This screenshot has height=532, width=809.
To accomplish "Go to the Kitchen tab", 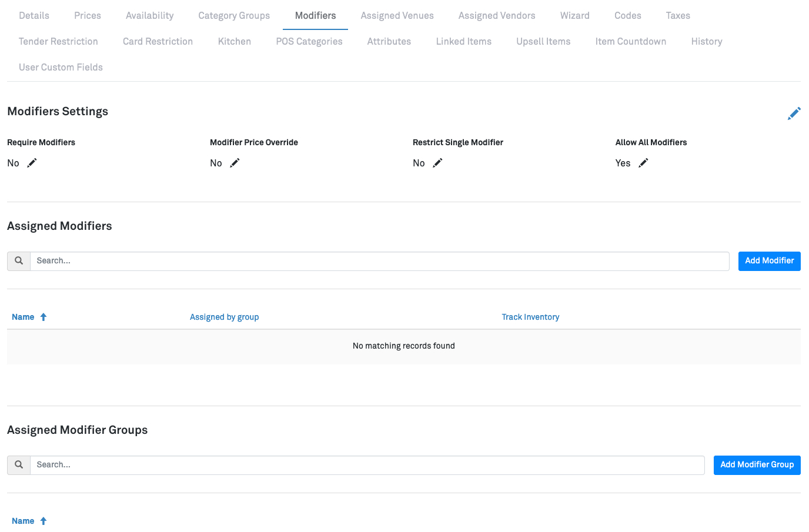I will (x=234, y=42).
